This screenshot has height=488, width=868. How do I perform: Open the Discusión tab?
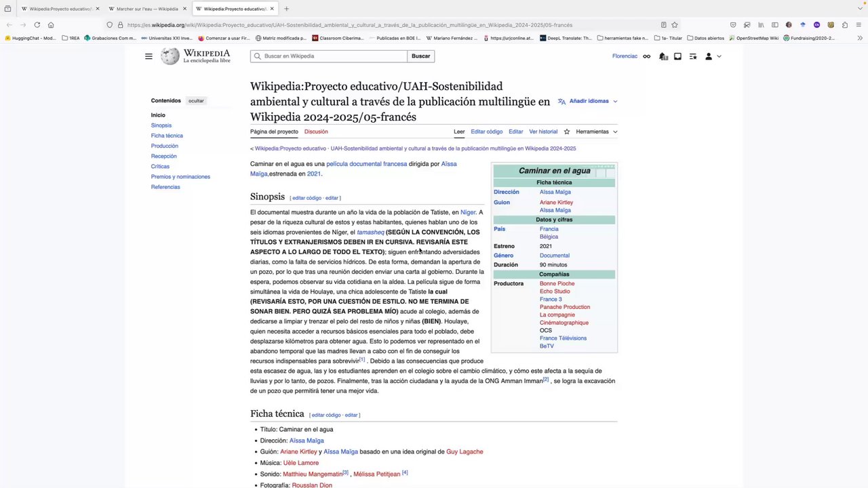coord(316,131)
